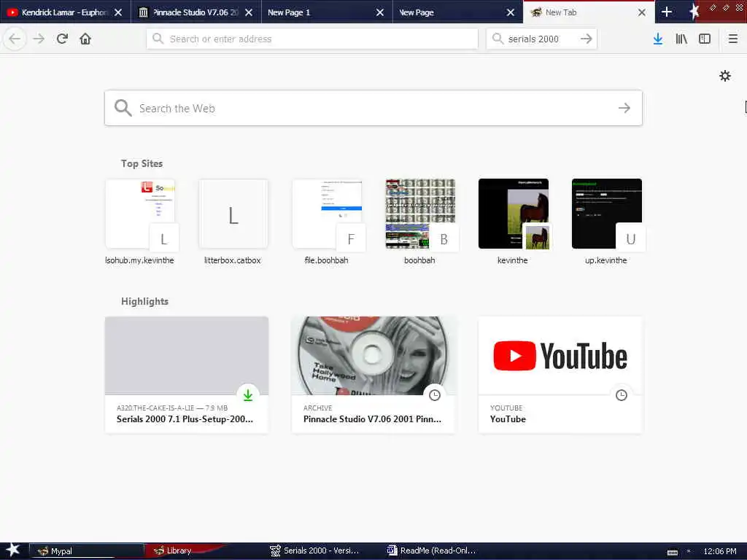This screenshot has width=747, height=560.
Task: Click the star icon beside tab bar
Action: 694,12
